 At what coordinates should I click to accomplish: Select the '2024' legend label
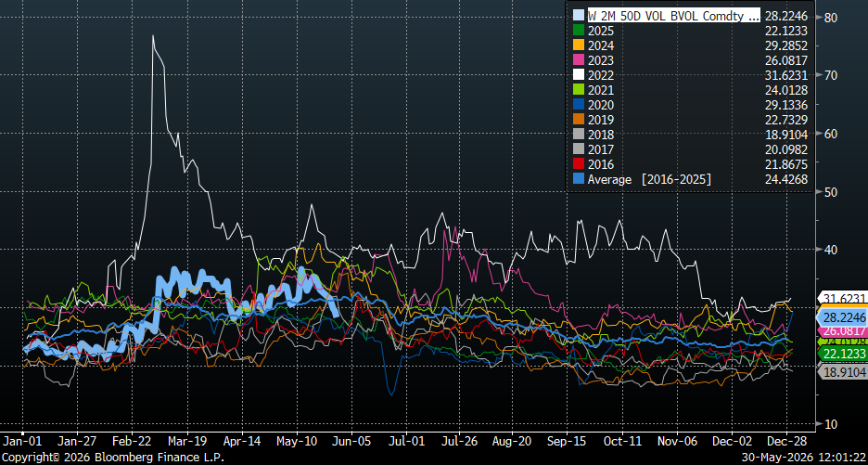tap(599, 45)
